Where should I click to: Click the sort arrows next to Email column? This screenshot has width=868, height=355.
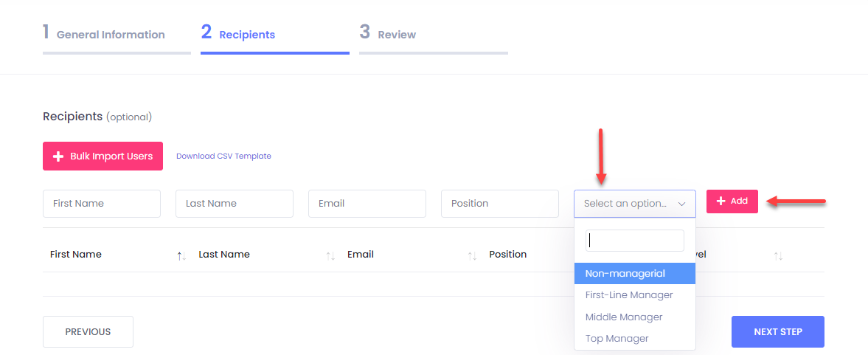click(472, 255)
